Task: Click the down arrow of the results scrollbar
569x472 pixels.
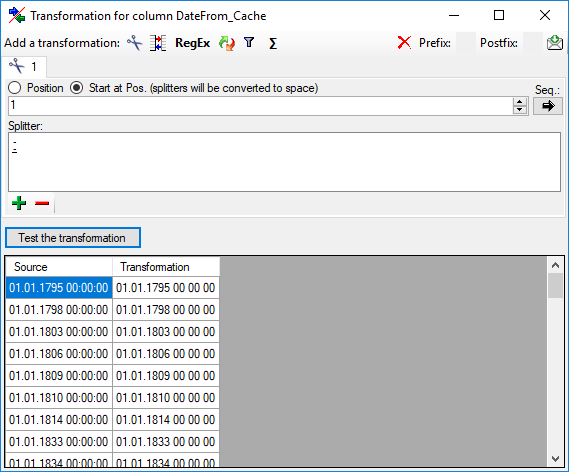Action: [x=555, y=459]
